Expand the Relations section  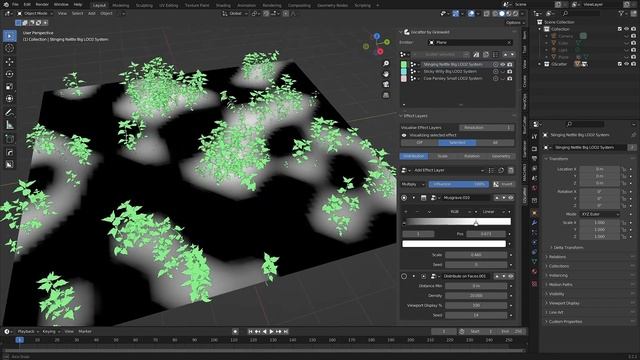pos(557,257)
